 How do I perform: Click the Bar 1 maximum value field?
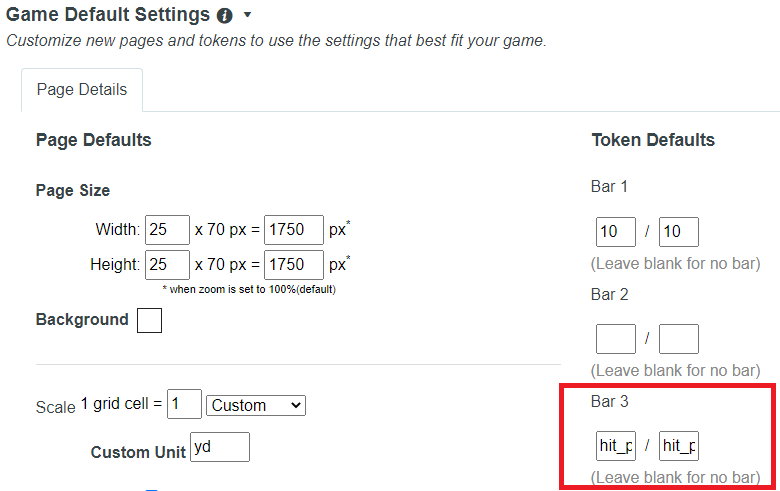679,232
